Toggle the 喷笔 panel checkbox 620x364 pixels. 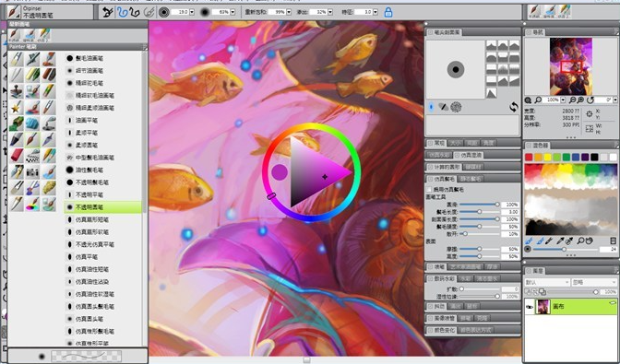(x=430, y=267)
